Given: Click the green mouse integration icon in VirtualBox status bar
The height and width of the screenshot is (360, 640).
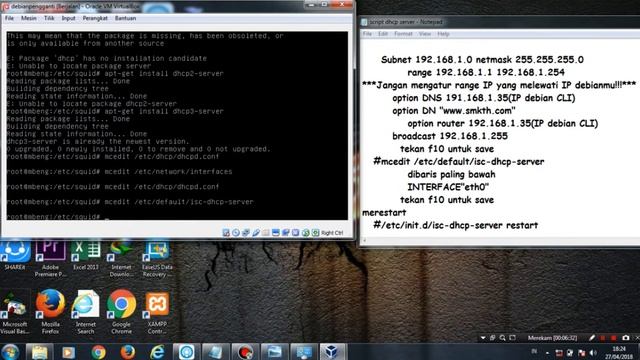Looking at the screenshot, I should pyautogui.click(x=305, y=233).
